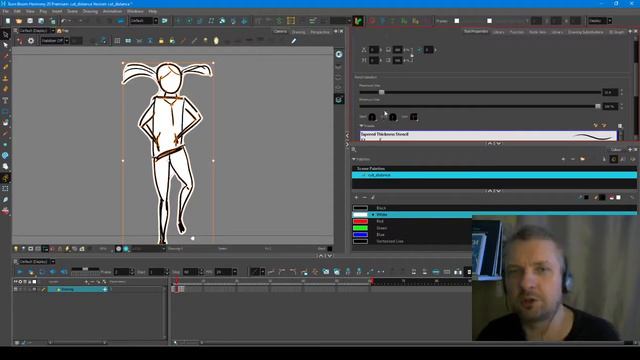Click the light table bulb icon below camera

[x=16, y=249]
